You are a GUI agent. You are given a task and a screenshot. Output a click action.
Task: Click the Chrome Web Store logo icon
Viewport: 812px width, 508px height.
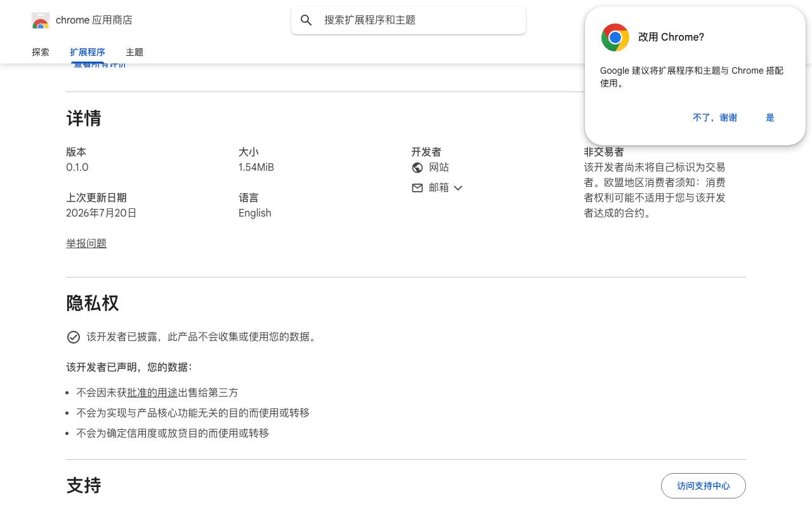pyautogui.click(x=41, y=20)
